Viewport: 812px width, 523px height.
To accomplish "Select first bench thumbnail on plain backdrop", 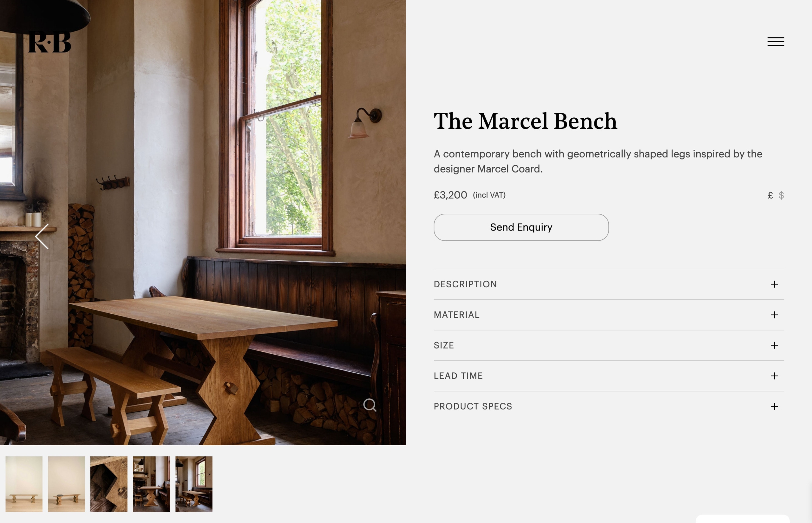I will point(24,484).
